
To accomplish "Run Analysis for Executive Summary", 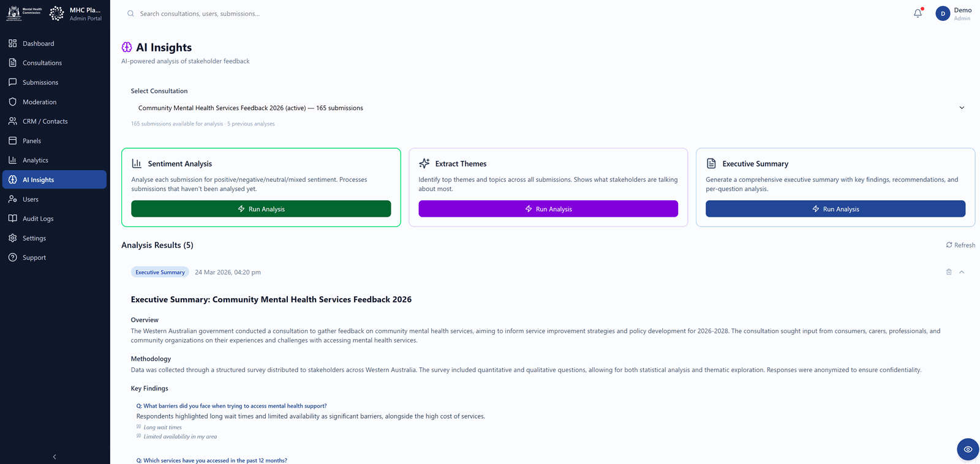I will (835, 209).
